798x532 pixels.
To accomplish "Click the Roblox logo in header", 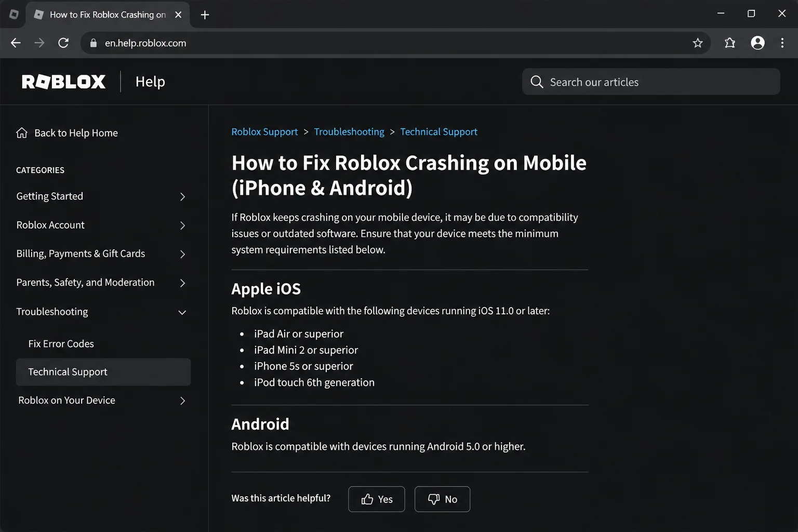I will [x=63, y=82].
